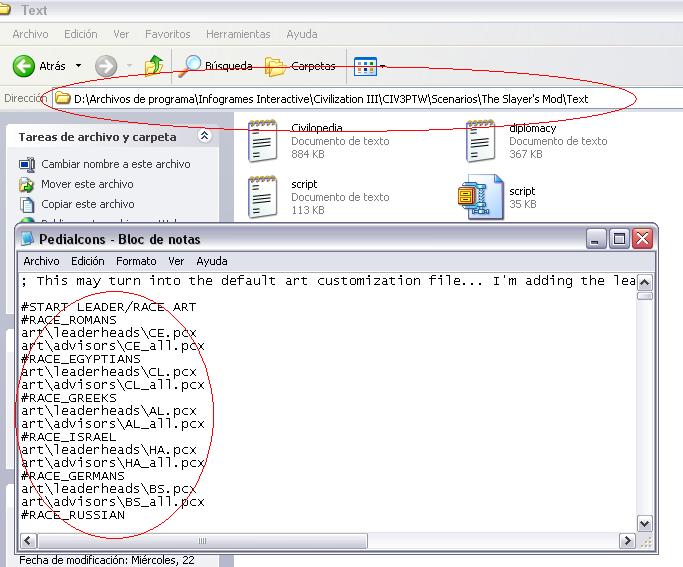The width and height of the screenshot is (683, 567).
Task: Open Notepad's Edición menu
Action: click(87, 261)
